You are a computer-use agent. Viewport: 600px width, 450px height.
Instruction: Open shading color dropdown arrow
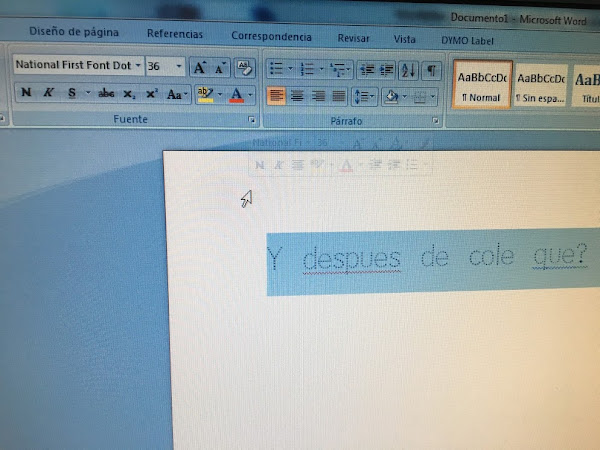[404, 97]
